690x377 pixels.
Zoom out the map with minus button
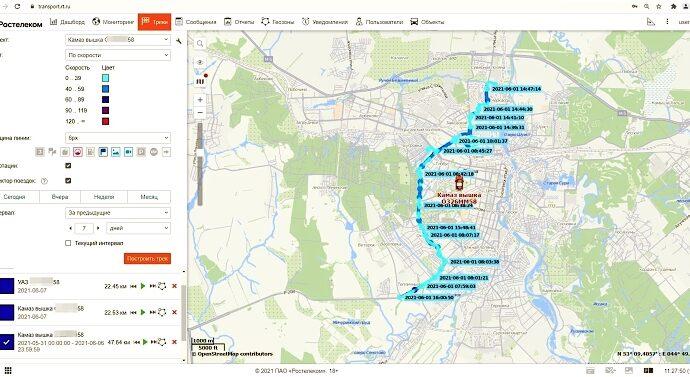200,113
